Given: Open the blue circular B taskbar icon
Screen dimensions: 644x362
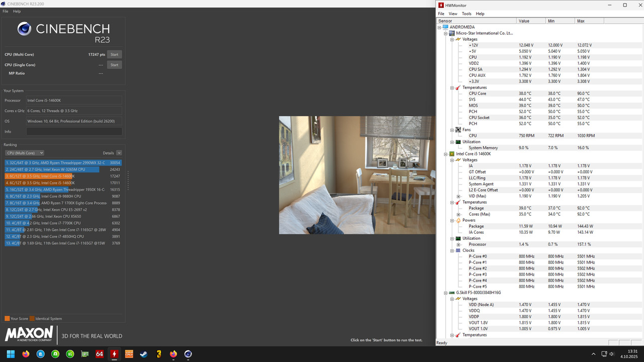Looking at the screenshot, I should (40, 354).
